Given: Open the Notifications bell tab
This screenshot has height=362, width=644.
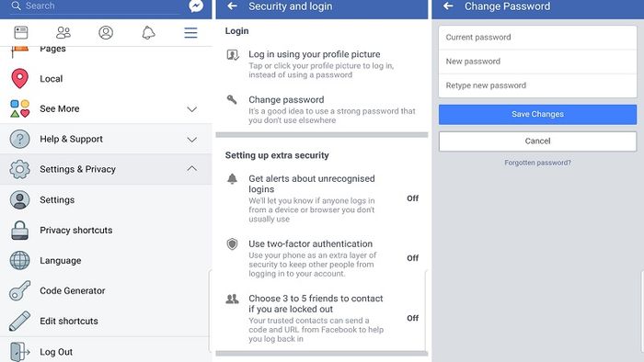Looking at the screenshot, I should coord(148,32).
